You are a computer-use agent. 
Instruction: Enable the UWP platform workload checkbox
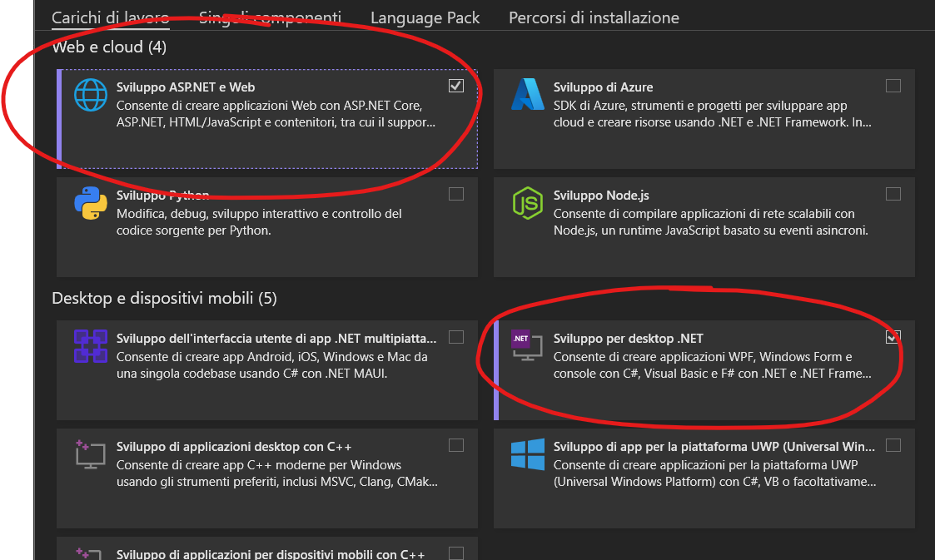pos(893,445)
